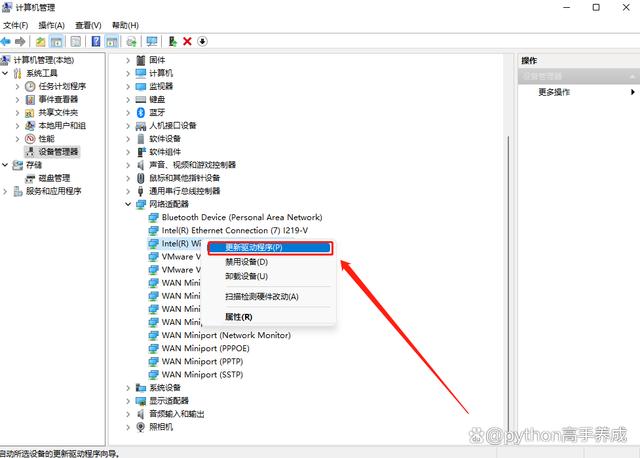640x458 pixels.
Task: Expand the 系统设备 category
Action: (128, 387)
